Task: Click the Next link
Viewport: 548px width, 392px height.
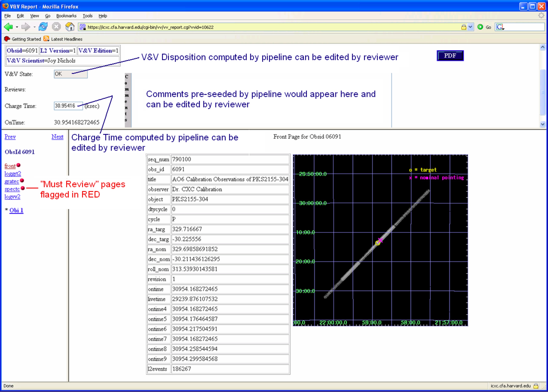Action: [x=58, y=137]
